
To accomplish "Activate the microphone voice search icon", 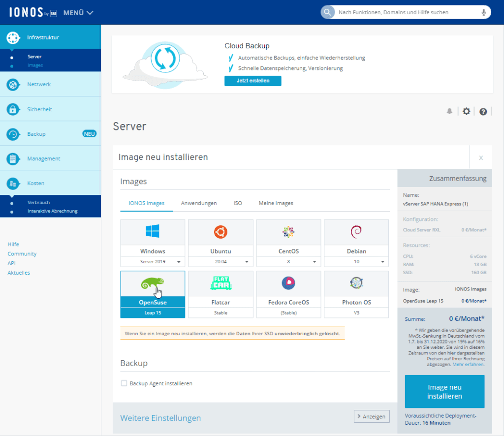I will 484,12.
